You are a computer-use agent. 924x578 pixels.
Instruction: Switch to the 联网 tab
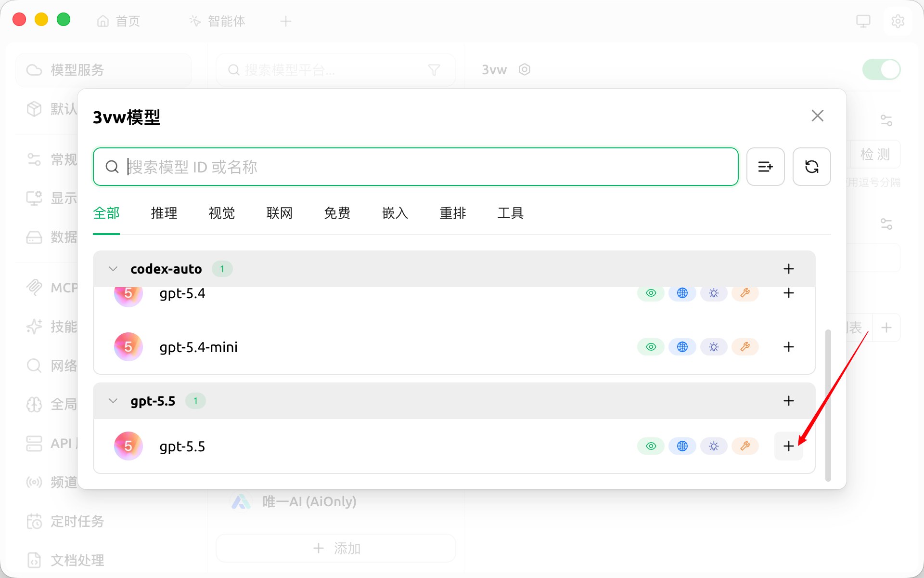point(280,213)
